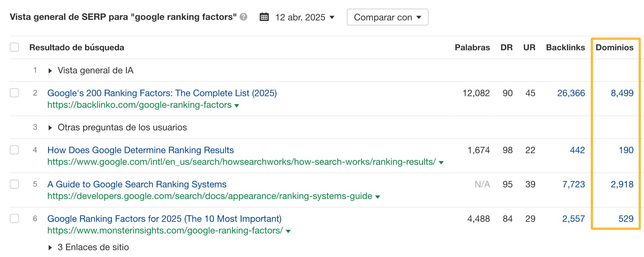Click the arrow inside the Comparar con button
The height and width of the screenshot is (257, 644).
point(419,17)
